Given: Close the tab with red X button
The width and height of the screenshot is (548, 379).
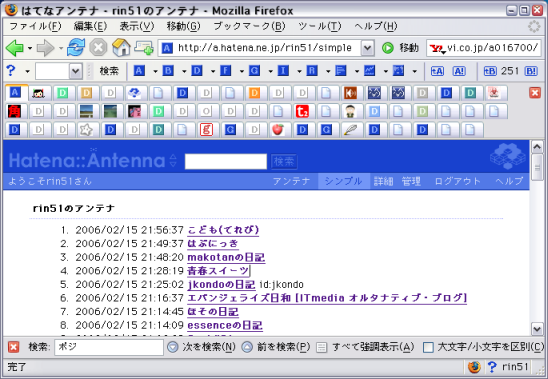Looking at the screenshot, I should tap(535, 93).
